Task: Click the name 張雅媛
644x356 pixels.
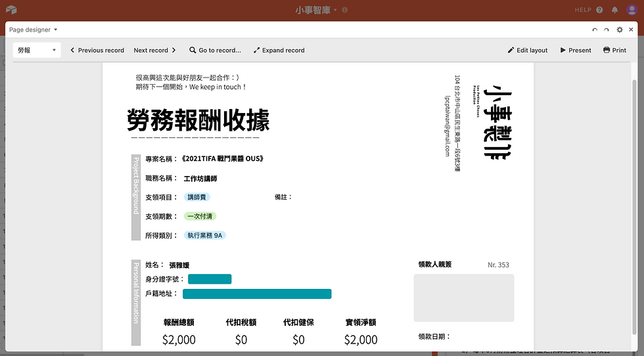Action: [x=179, y=265]
